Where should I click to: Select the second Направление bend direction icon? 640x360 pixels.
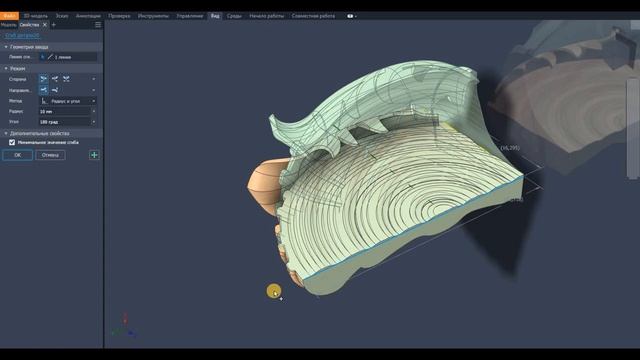55,90
